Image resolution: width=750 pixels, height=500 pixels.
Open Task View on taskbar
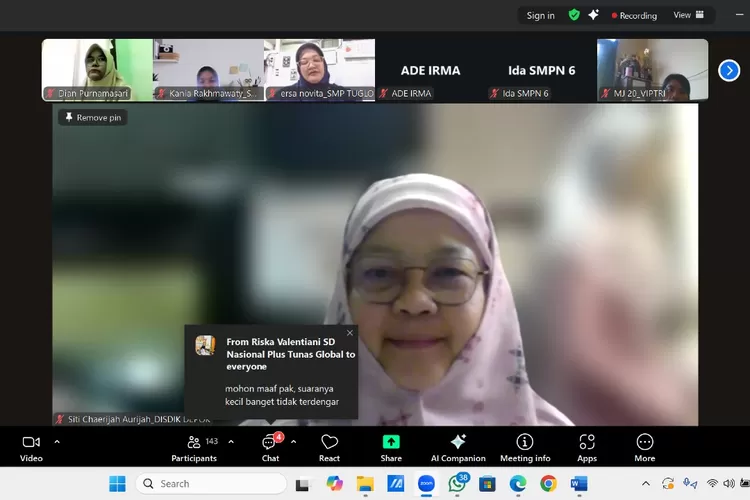point(302,484)
